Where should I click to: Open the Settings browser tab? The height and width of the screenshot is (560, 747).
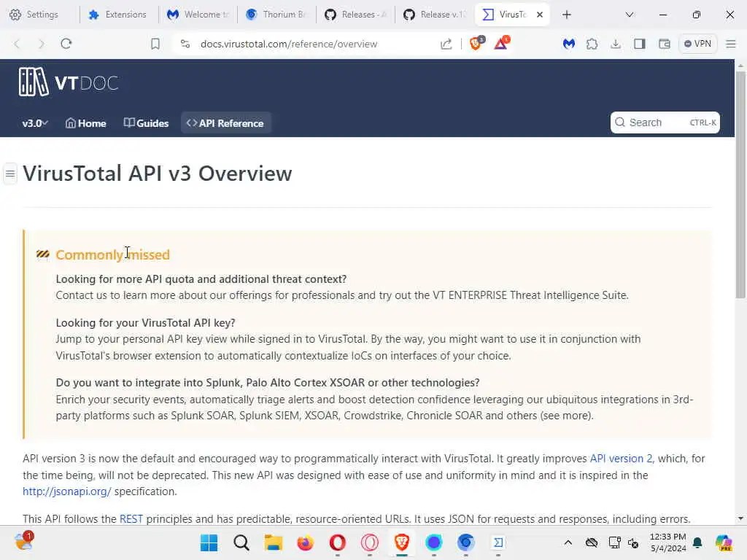34,15
